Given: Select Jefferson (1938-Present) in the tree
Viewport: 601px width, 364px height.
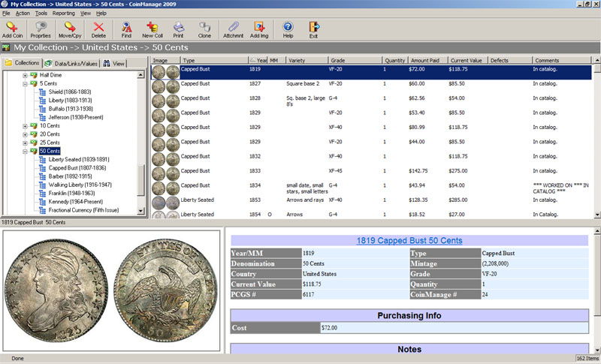Looking at the screenshot, I should [x=76, y=117].
